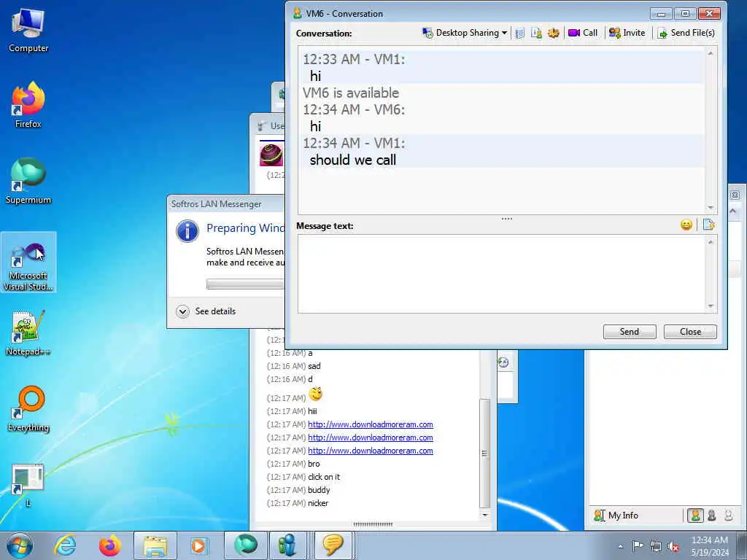Image resolution: width=747 pixels, height=560 pixels.
Task: Open Windows Explorer from the taskbar
Action: click(155, 545)
